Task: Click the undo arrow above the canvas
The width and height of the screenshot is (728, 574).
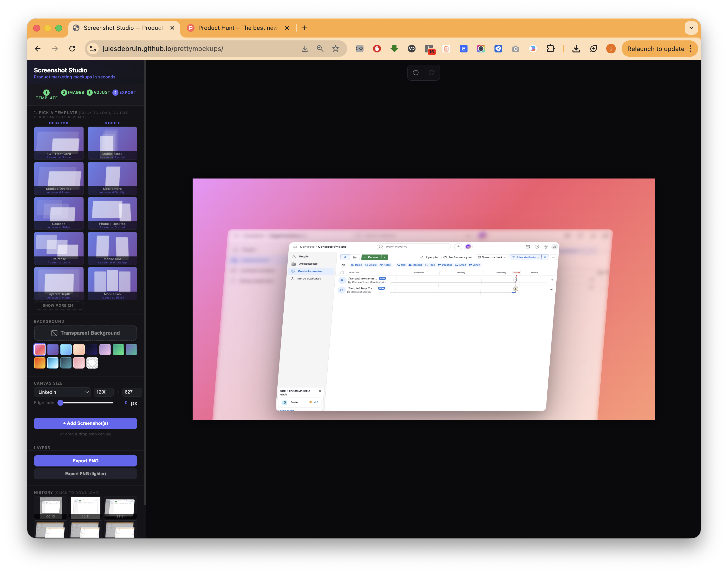Action: 416,73
